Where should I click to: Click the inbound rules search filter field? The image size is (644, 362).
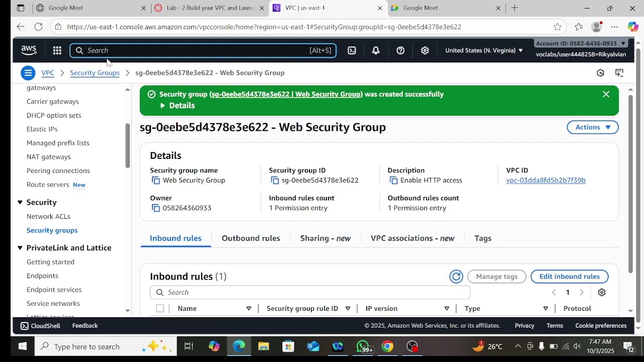(310, 293)
